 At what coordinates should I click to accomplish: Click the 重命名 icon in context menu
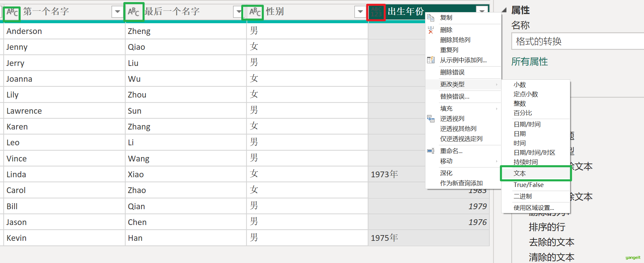pyautogui.click(x=431, y=151)
